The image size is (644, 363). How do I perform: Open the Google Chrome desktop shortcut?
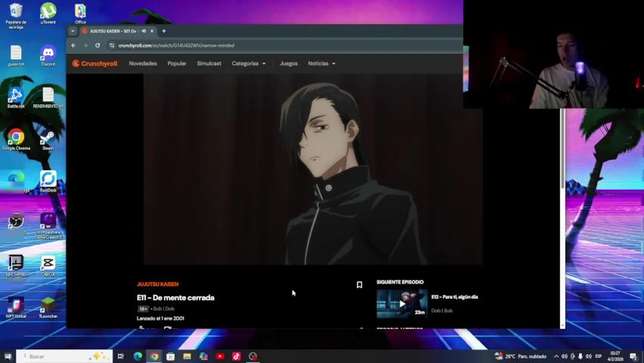click(16, 140)
